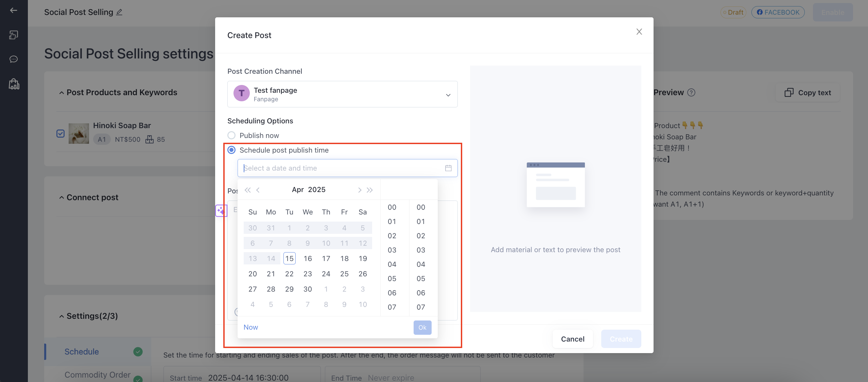Select April 19 in the calendar
Viewport: 868px width, 382px height.
[363, 259]
